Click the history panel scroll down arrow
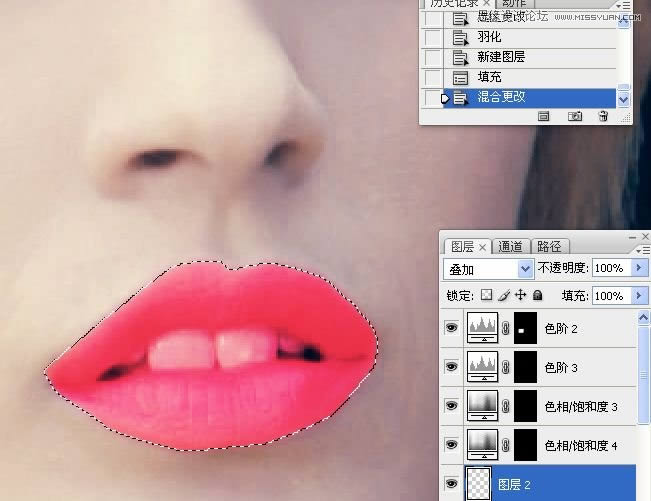Viewport: 651px width, 501px height. click(625, 99)
